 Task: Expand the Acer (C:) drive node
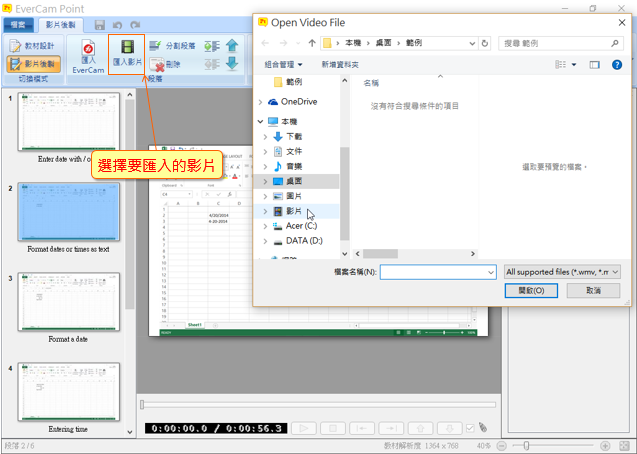[265, 226]
